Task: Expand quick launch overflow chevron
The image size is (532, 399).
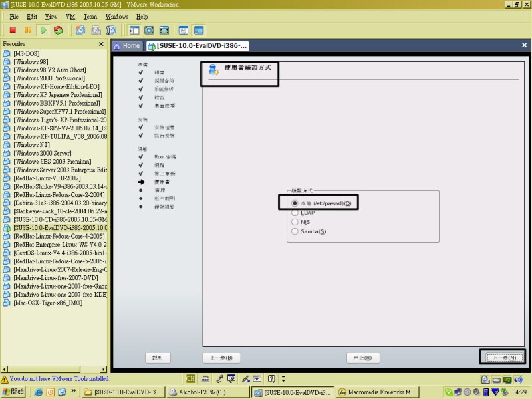Action: (x=74, y=391)
